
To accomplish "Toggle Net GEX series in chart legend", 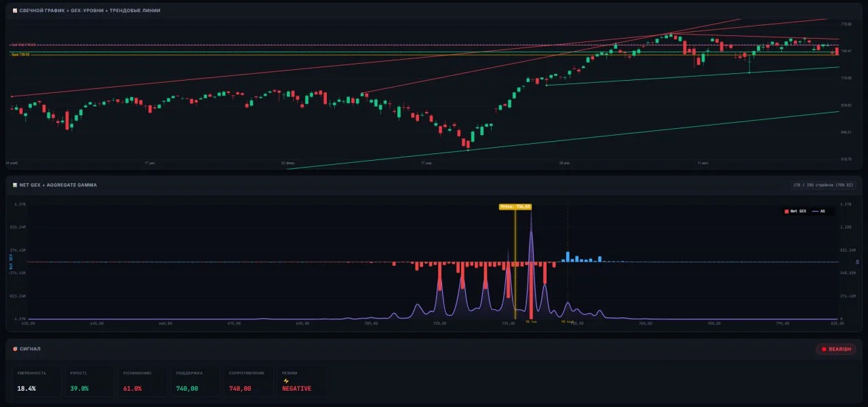I will (x=795, y=211).
